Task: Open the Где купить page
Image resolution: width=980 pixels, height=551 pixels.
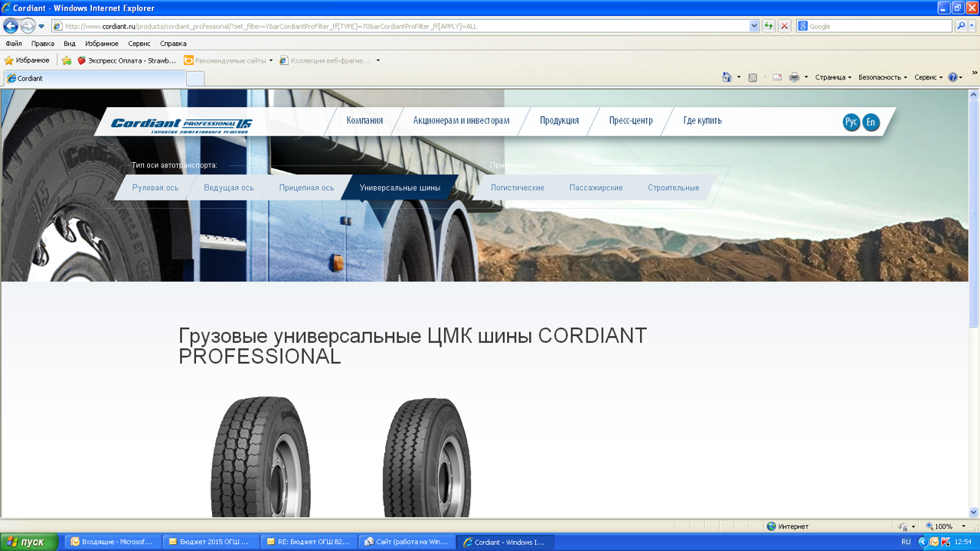Action: 702,120
